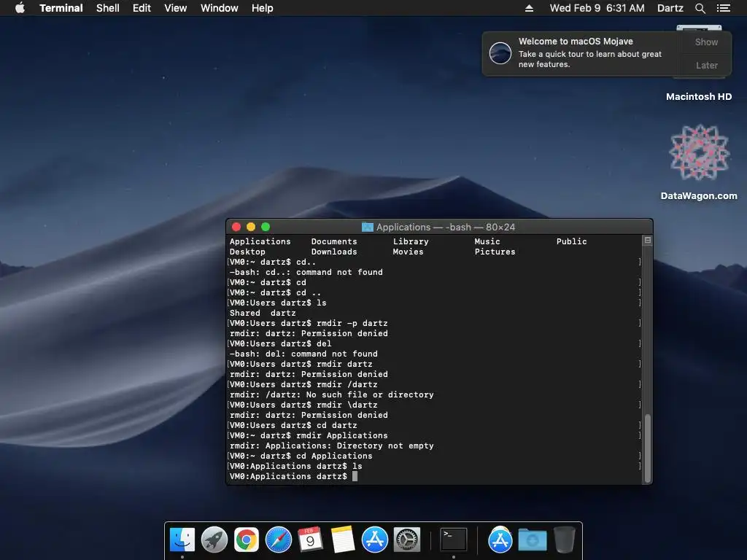
Task: Open Calendar from the Dock
Action: [x=310, y=540]
